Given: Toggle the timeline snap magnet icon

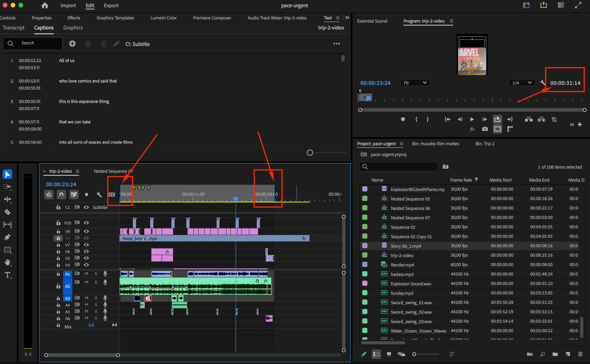Looking at the screenshot, I should point(61,194).
